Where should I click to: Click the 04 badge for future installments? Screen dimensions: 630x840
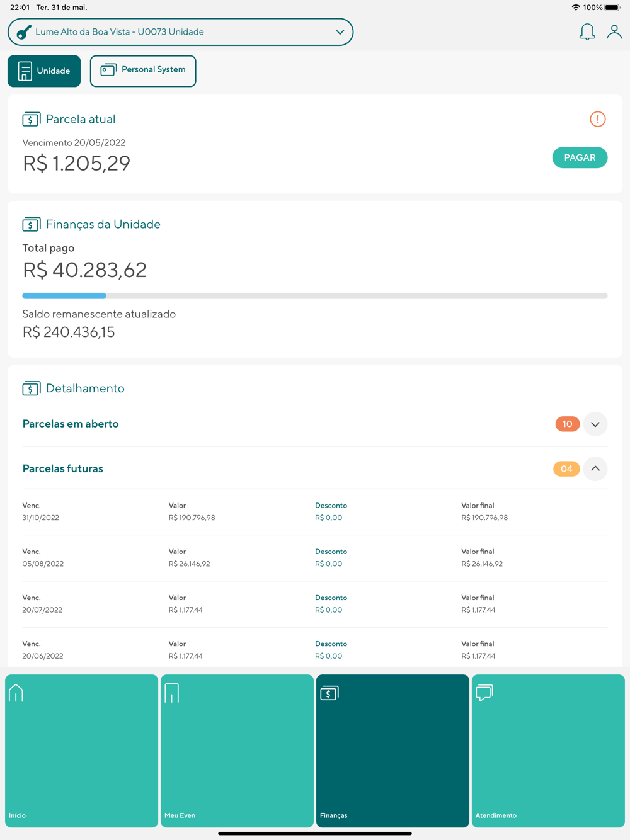pos(566,468)
